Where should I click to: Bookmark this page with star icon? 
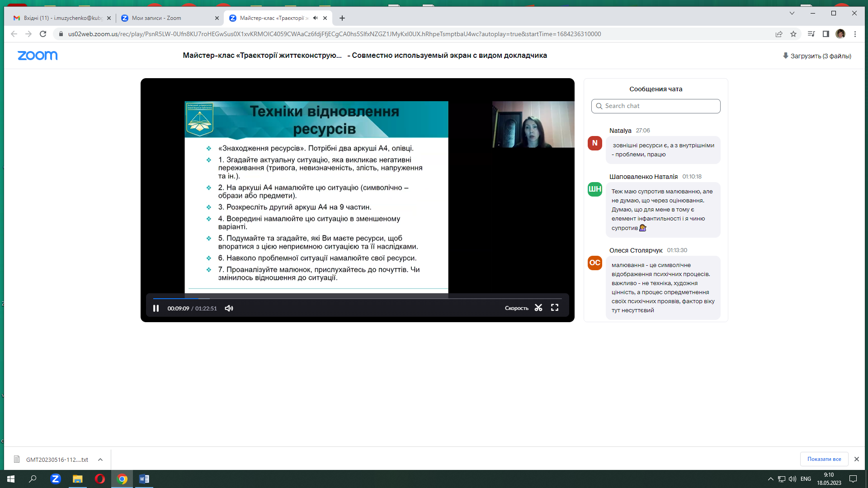pyautogui.click(x=793, y=34)
